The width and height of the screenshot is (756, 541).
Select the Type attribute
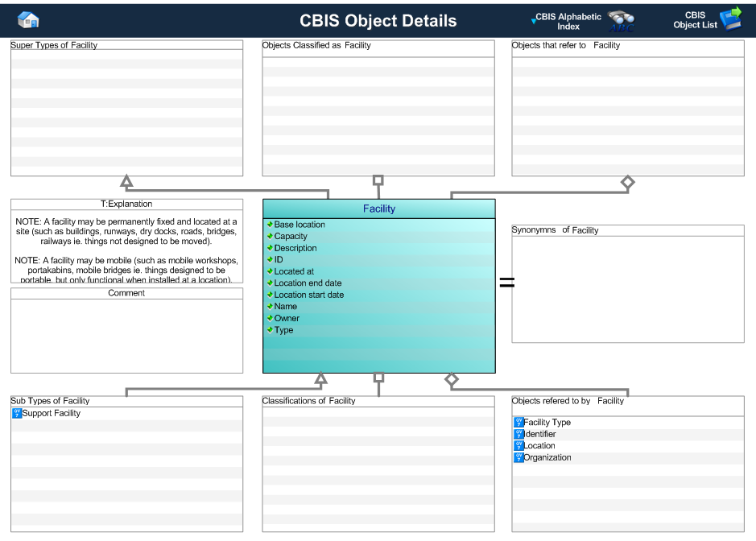click(x=283, y=330)
